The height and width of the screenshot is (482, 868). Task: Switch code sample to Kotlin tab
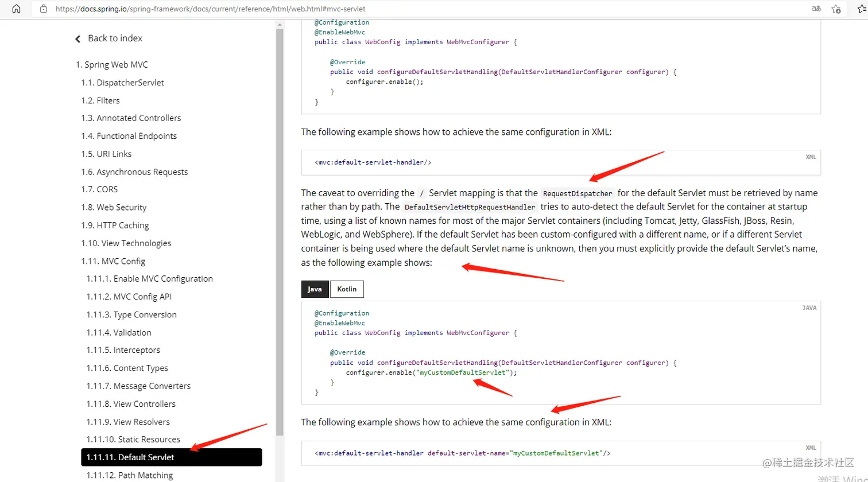pyautogui.click(x=347, y=289)
